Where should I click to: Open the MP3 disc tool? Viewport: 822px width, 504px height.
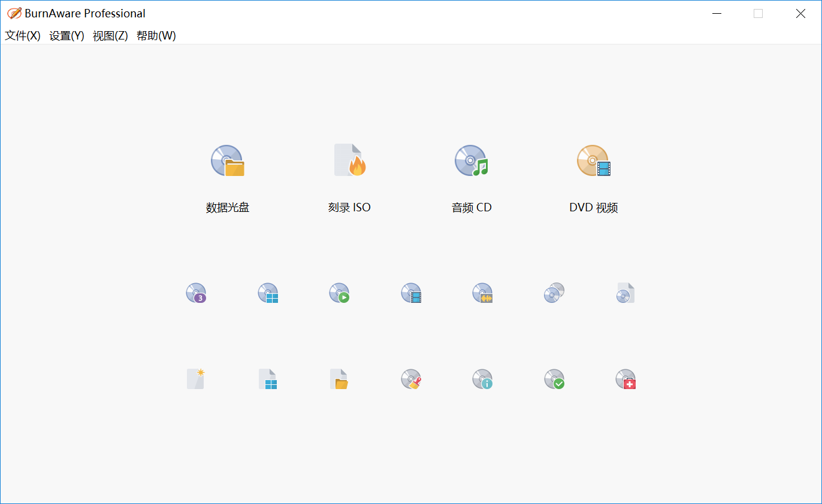click(x=196, y=293)
